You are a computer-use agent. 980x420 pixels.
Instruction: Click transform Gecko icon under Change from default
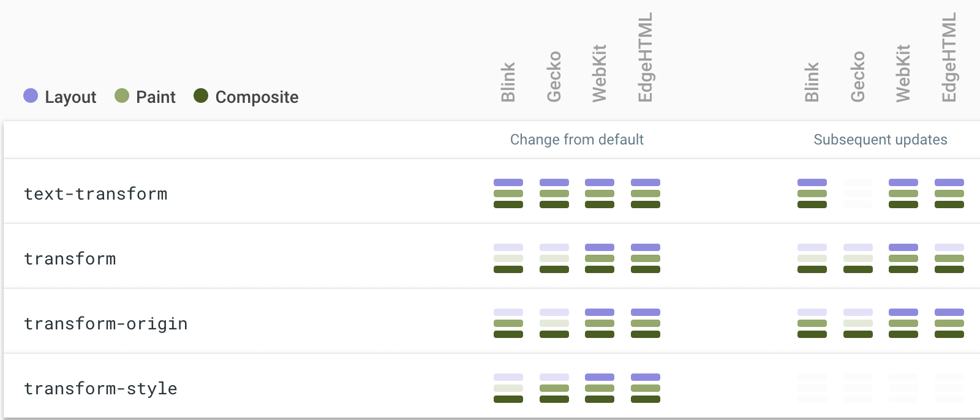click(554, 258)
